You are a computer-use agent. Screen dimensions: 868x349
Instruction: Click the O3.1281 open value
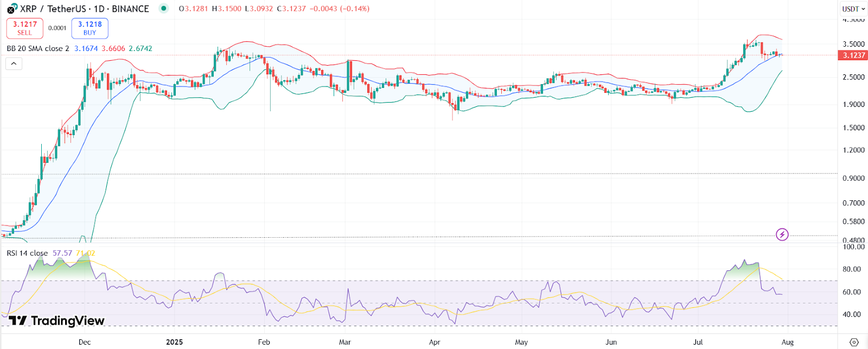(193, 9)
